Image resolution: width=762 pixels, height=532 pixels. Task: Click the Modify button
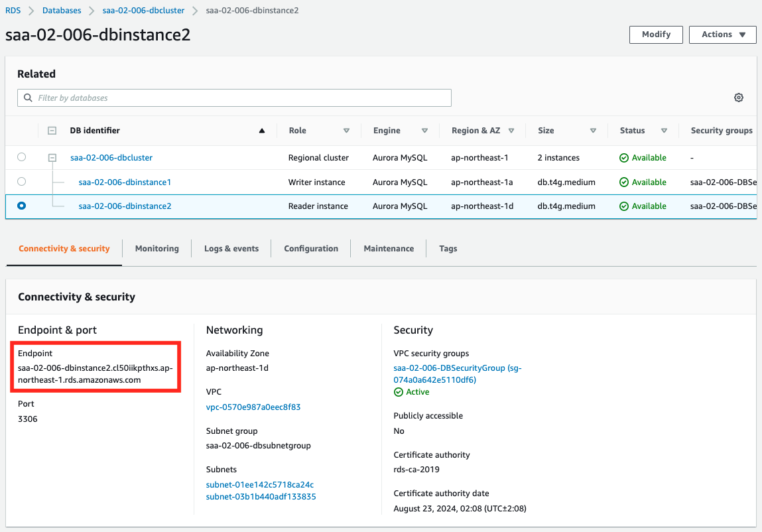pos(656,34)
